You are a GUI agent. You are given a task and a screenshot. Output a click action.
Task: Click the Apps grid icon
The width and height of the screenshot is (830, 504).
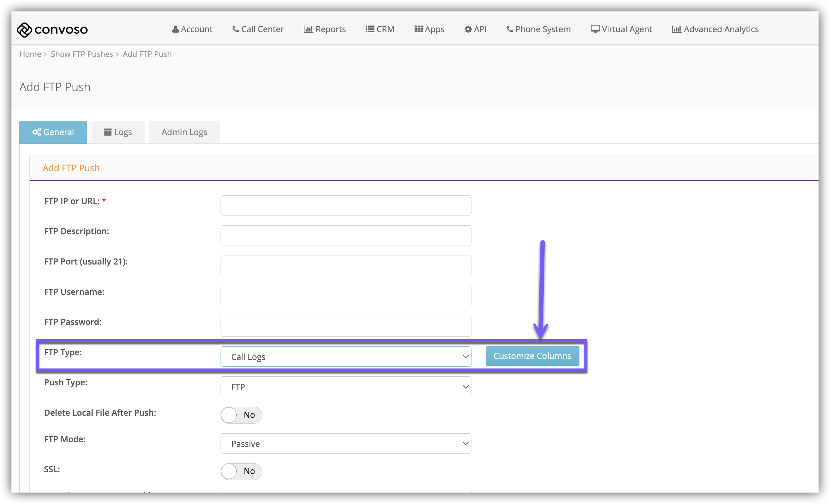click(419, 29)
